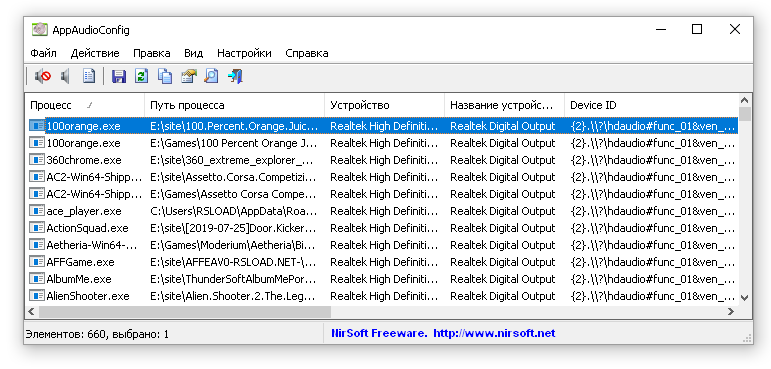The width and height of the screenshot is (771, 369).
Task: Open the Справка menu
Action: pyautogui.click(x=307, y=53)
